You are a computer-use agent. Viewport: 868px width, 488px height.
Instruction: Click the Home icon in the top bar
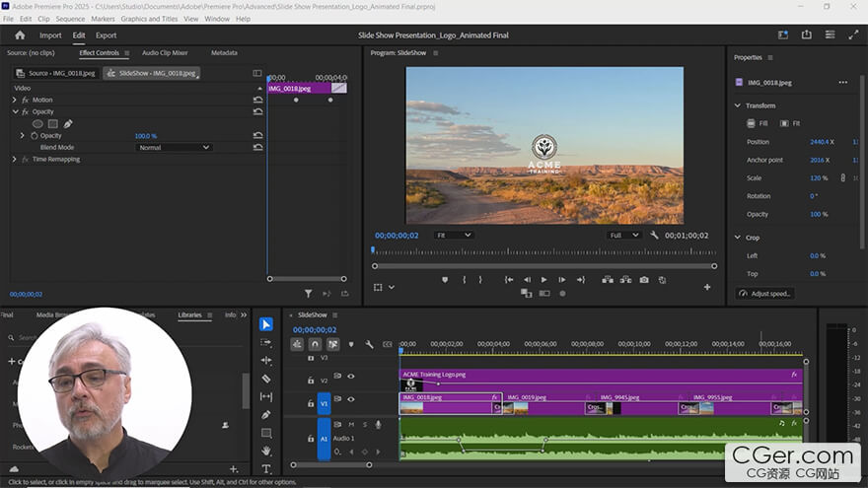click(x=19, y=35)
